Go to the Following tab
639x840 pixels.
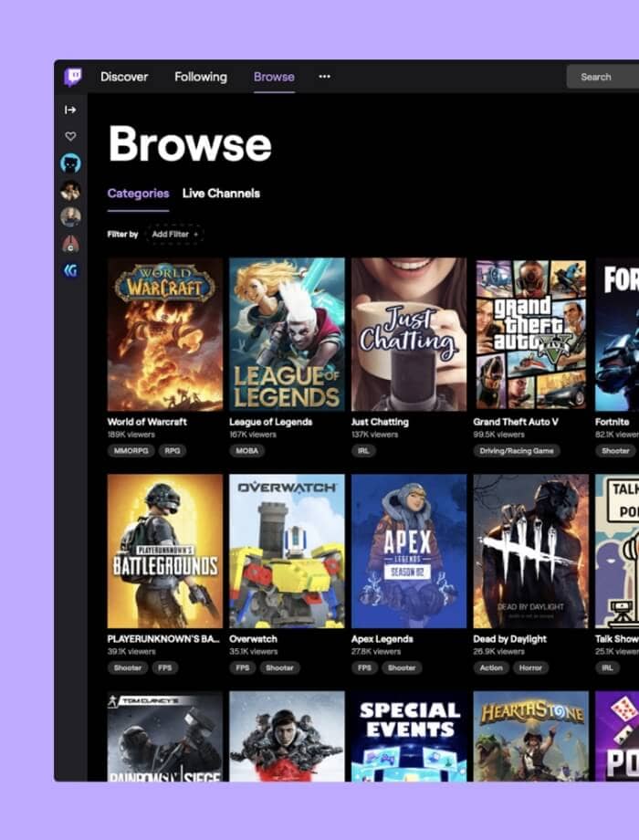point(201,77)
